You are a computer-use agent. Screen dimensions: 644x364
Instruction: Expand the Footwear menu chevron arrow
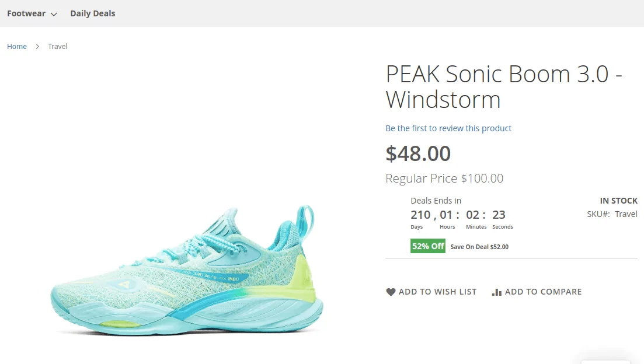(x=54, y=14)
